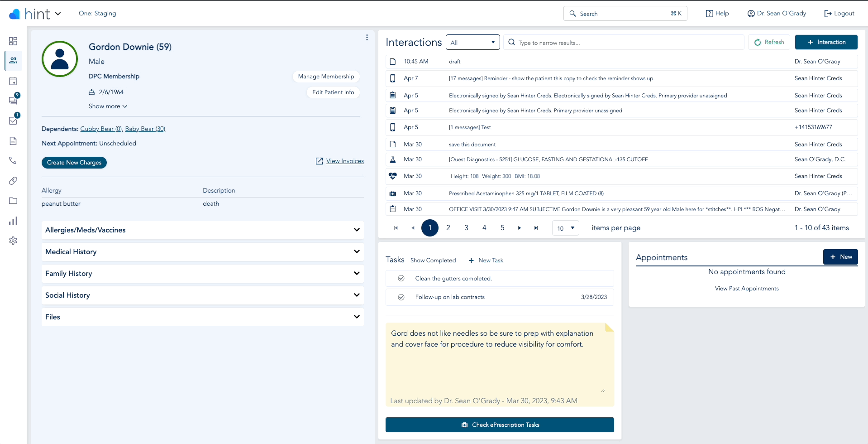Open the dashboard grid icon in sidebar
Image resolution: width=868 pixels, height=444 pixels.
13,41
